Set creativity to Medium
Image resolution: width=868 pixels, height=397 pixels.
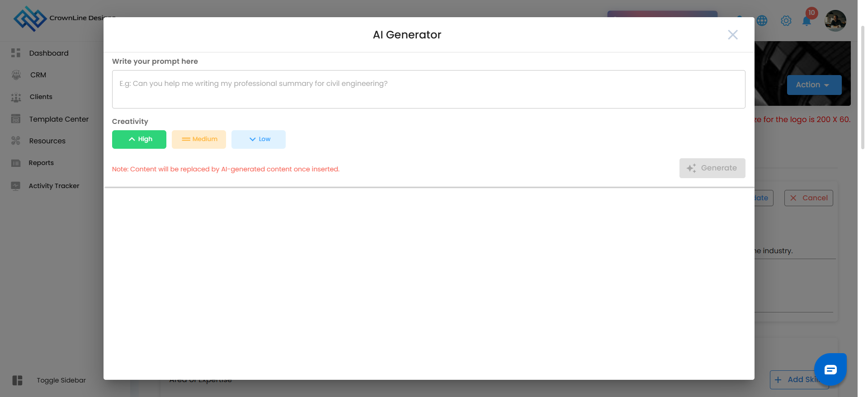click(x=199, y=139)
